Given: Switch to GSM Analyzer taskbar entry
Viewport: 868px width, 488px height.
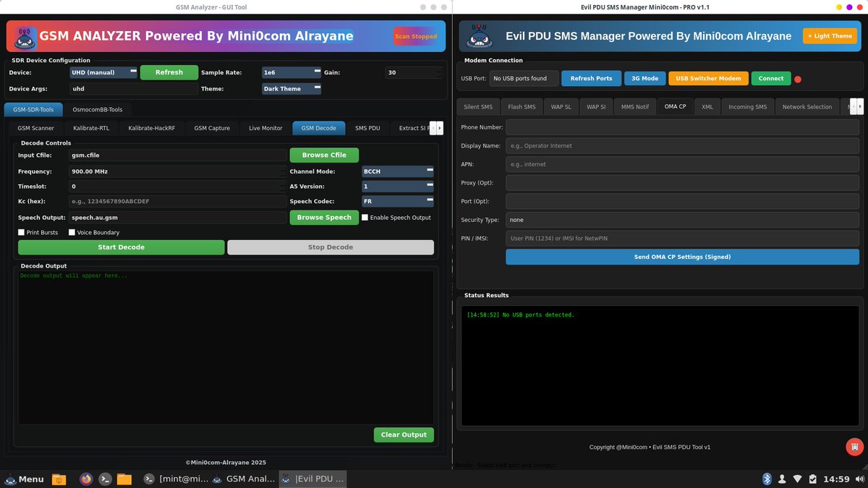Looking at the screenshot, I should point(243,479).
